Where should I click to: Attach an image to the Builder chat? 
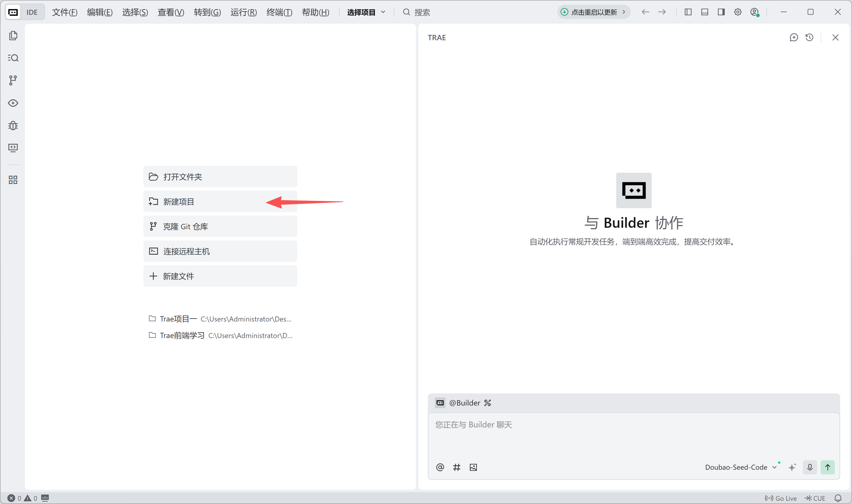point(473,467)
